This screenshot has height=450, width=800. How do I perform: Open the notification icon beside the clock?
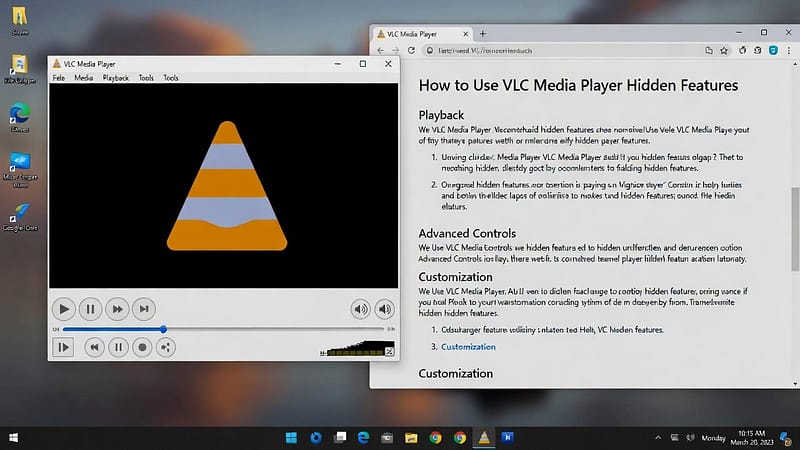coord(786,438)
